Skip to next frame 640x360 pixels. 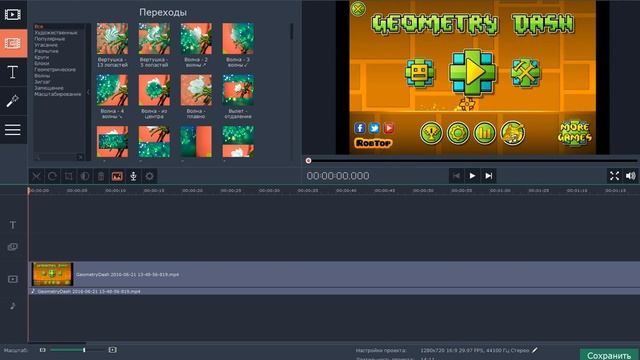[x=489, y=176]
